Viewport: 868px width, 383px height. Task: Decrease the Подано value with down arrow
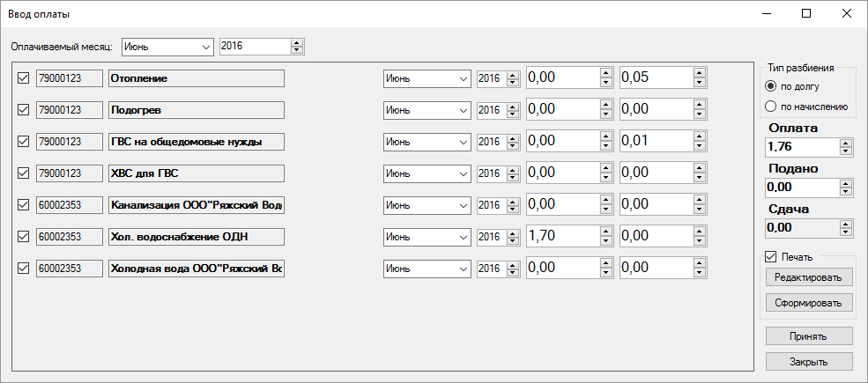[846, 191]
